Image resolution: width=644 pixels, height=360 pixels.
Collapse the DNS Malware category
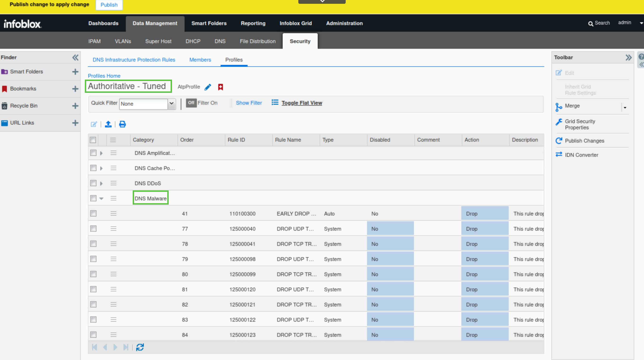(101, 199)
